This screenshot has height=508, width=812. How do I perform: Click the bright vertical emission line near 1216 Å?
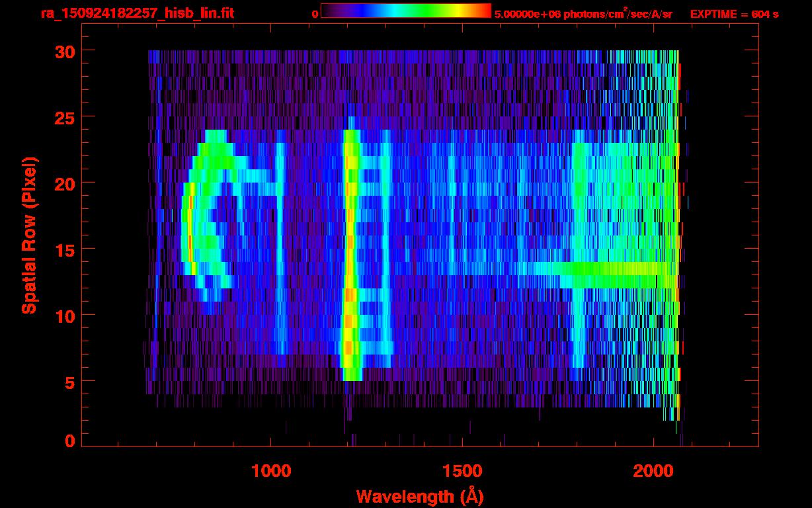[351, 255]
